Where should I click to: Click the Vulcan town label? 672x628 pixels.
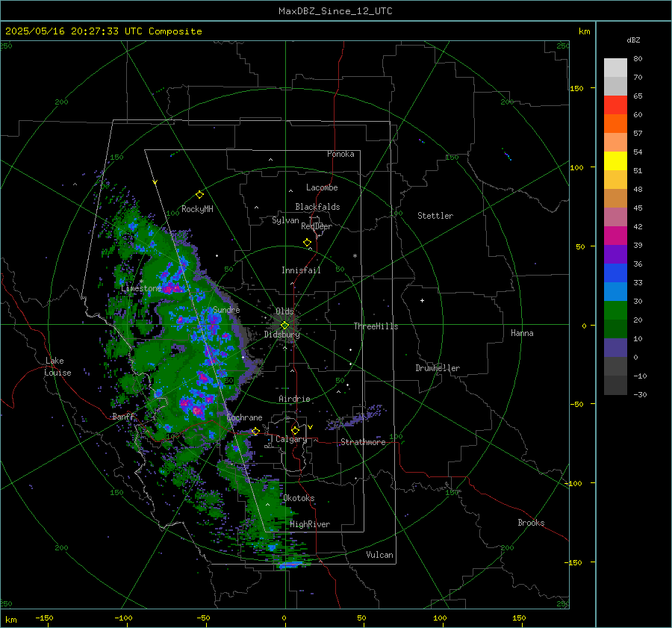point(379,555)
